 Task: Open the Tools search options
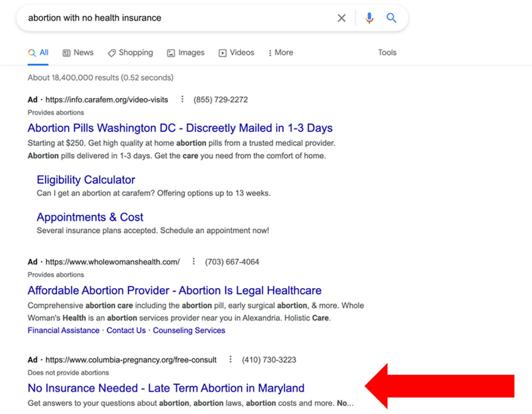(387, 53)
